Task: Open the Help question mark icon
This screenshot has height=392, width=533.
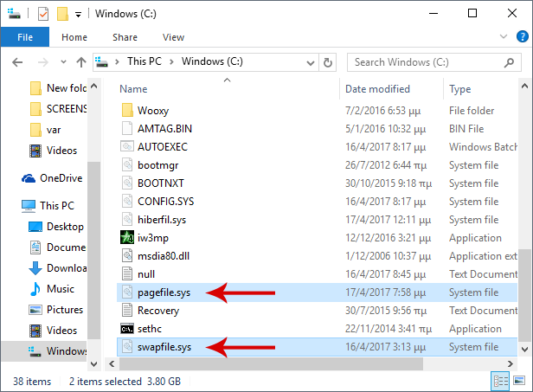Action: pyautogui.click(x=522, y=36)
